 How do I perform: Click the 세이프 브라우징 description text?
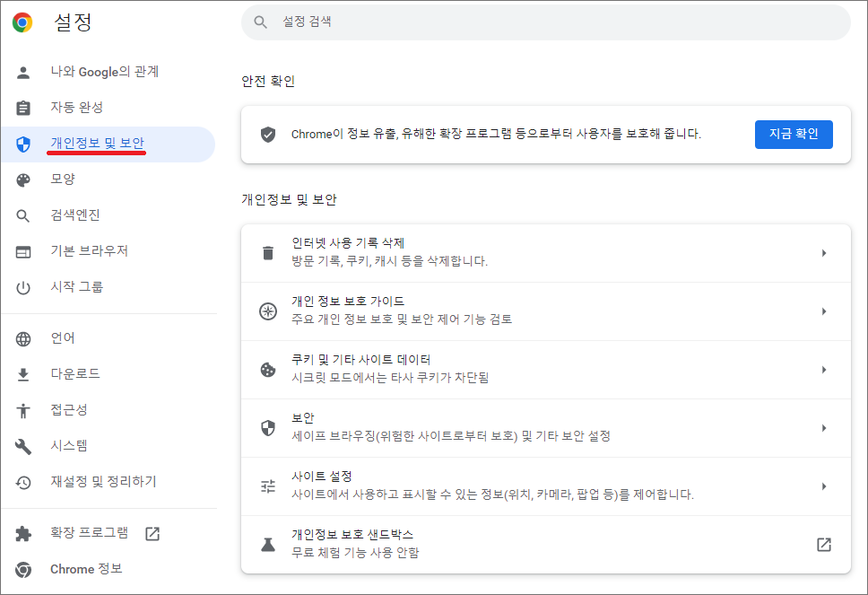(451, 436)
